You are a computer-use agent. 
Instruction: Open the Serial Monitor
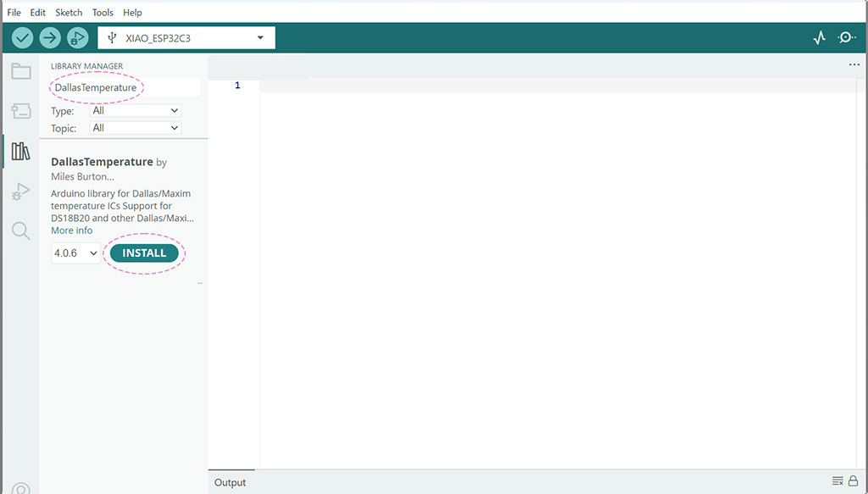[x=846, y=37]
